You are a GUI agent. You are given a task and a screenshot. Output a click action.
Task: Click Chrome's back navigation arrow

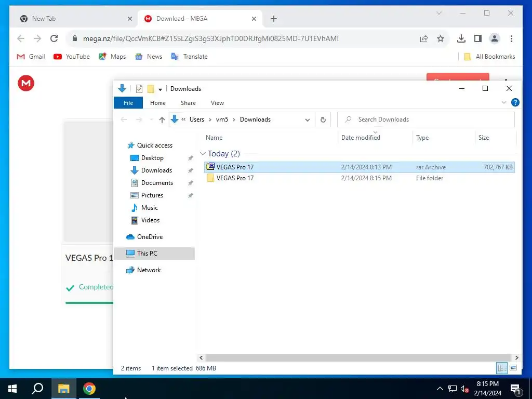pyautogui.click(x=21, y=38)
